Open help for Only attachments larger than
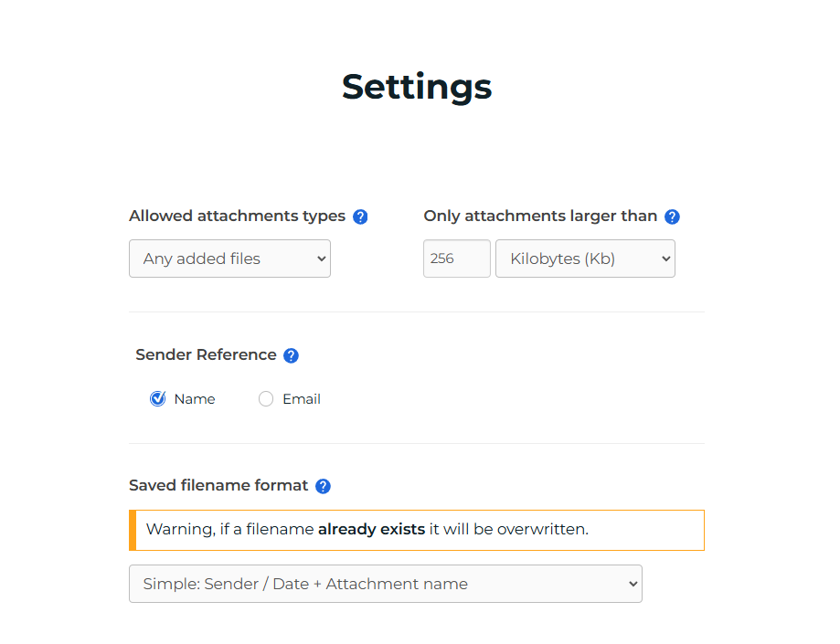The width and height of the screenshot is (840, 644). coord(672,217)
